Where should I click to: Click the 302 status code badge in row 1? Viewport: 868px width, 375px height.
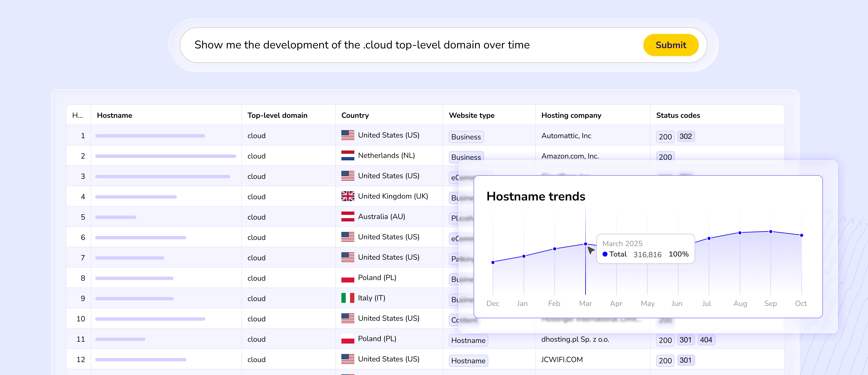pyautogui.click(x=685, y=136)
